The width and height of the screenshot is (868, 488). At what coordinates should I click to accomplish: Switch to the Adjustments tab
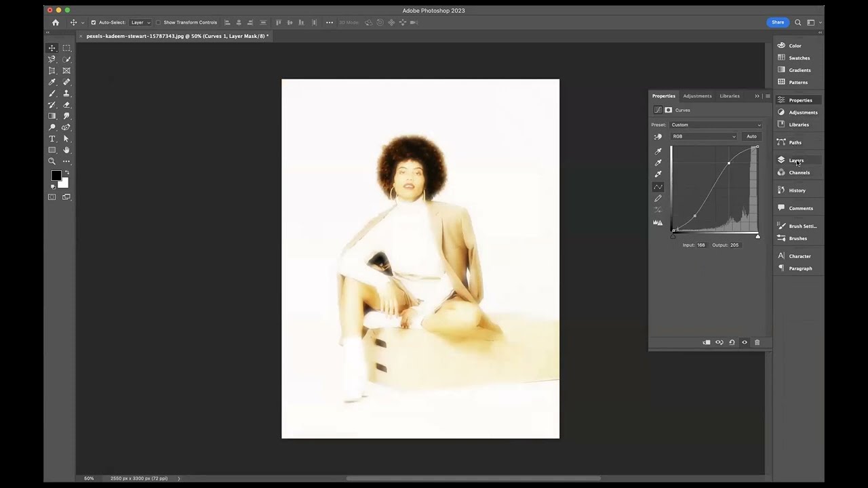coord(697,96)
